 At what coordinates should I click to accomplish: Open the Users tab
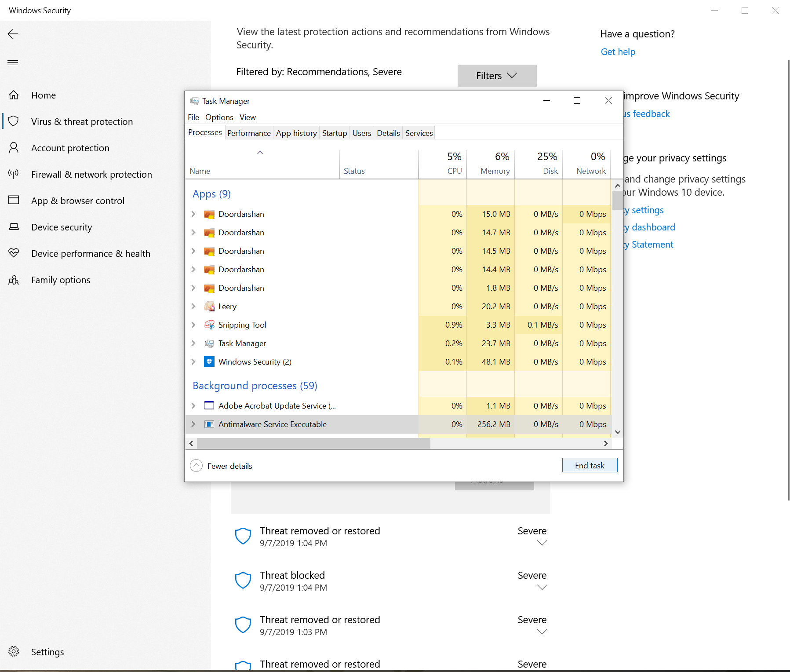[x=362, y=133]
